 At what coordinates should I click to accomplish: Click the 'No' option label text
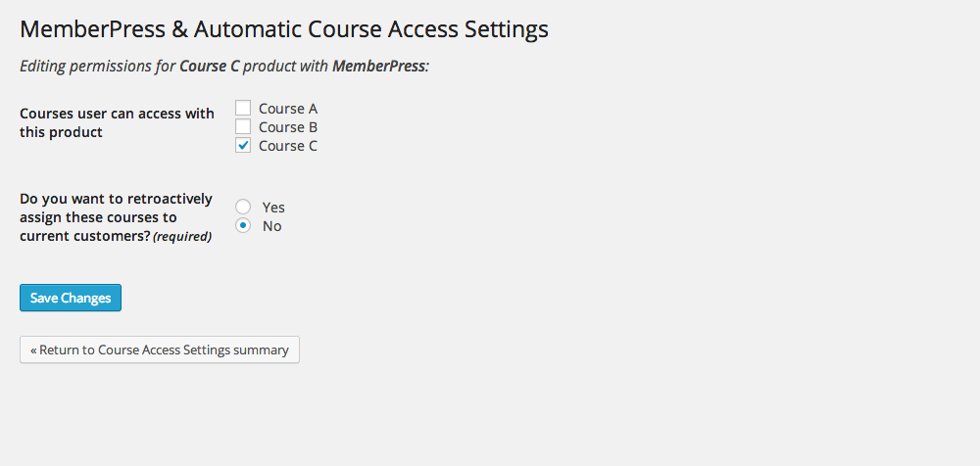[x=271, y=226]
